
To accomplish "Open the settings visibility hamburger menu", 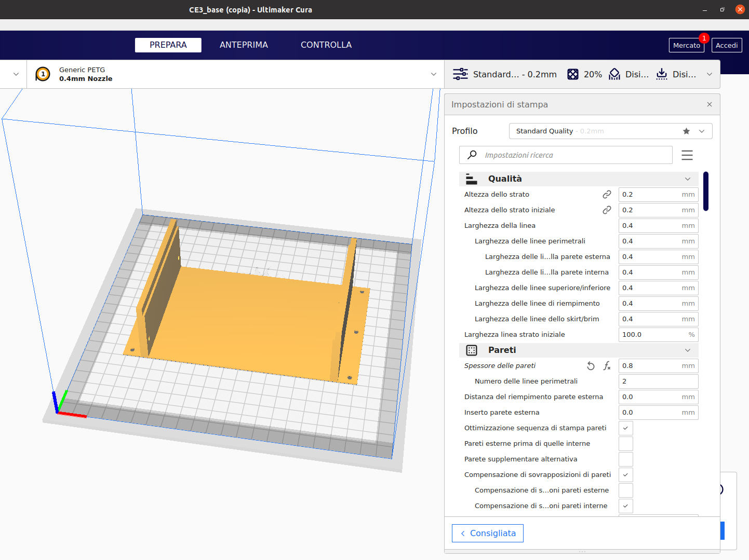I will pos(687,155).
